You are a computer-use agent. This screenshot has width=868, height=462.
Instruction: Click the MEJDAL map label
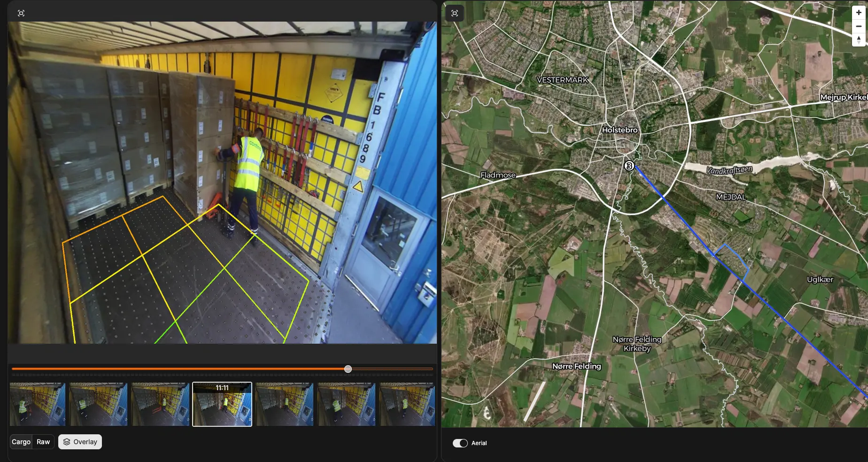coord(731,197)
